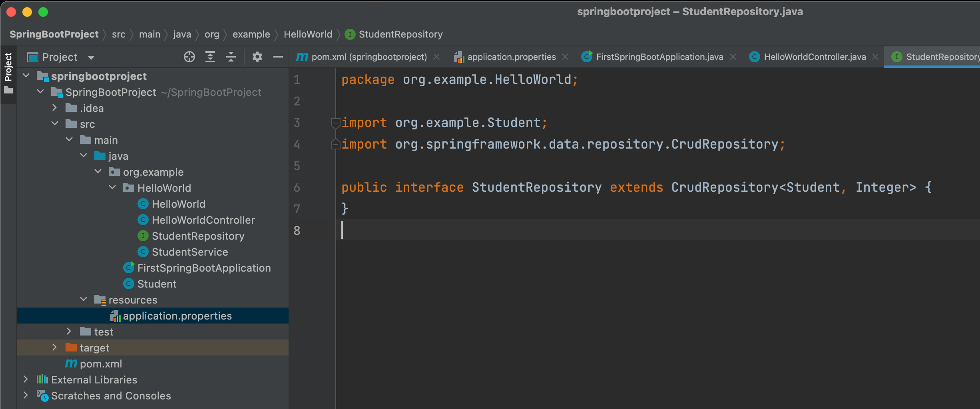Expand the test folder
Image resolution: width=980 pixels, height=409 pixels.
pos(69,332)
